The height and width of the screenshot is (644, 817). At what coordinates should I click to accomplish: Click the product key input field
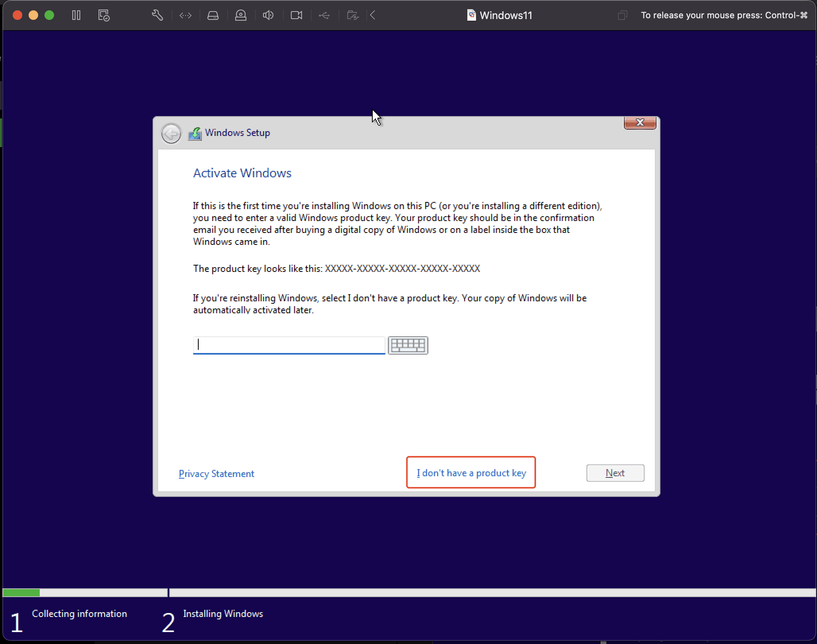tap(289, 345)
